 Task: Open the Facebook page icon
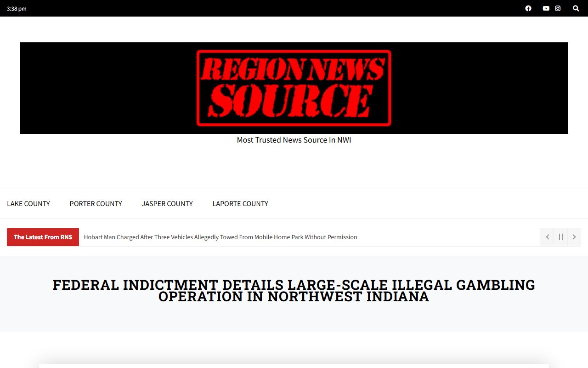tap(528, 8)
